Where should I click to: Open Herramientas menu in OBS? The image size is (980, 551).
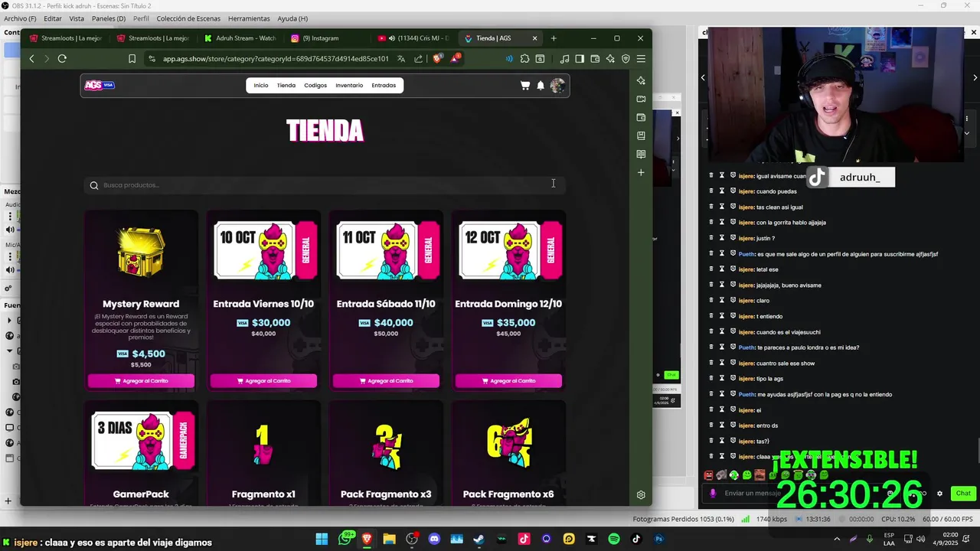(249, 18)
